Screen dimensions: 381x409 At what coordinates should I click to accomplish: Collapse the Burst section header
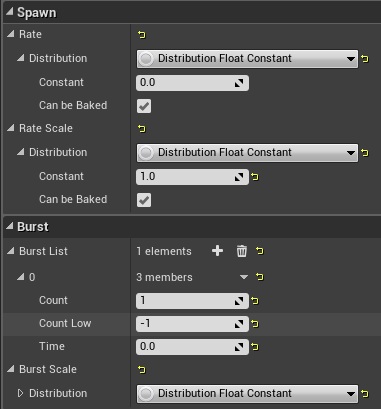tap(10, 226)
